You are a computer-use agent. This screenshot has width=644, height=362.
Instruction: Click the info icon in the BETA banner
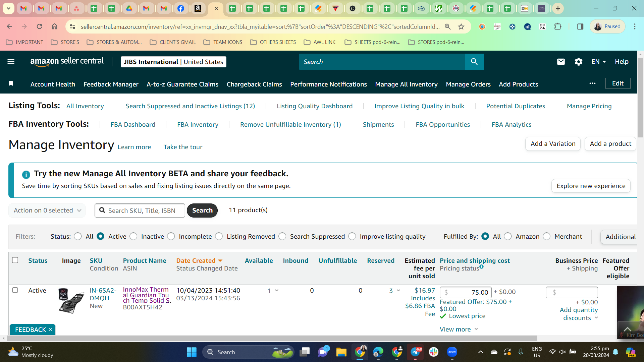(26, 175)
